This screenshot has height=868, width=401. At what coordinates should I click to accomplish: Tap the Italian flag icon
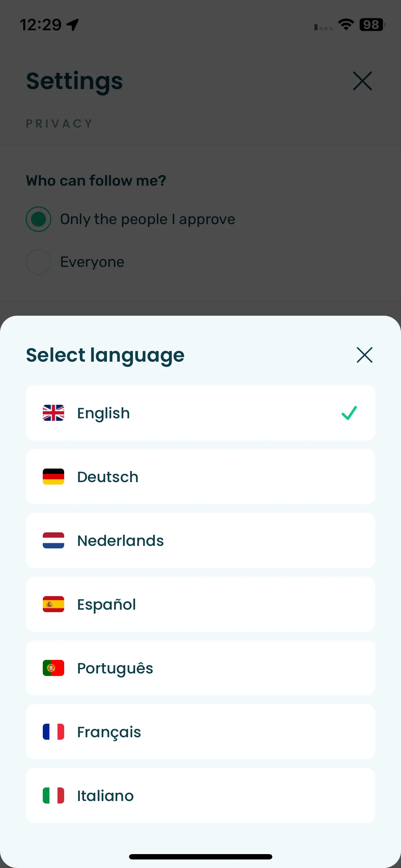click(53, 796)
